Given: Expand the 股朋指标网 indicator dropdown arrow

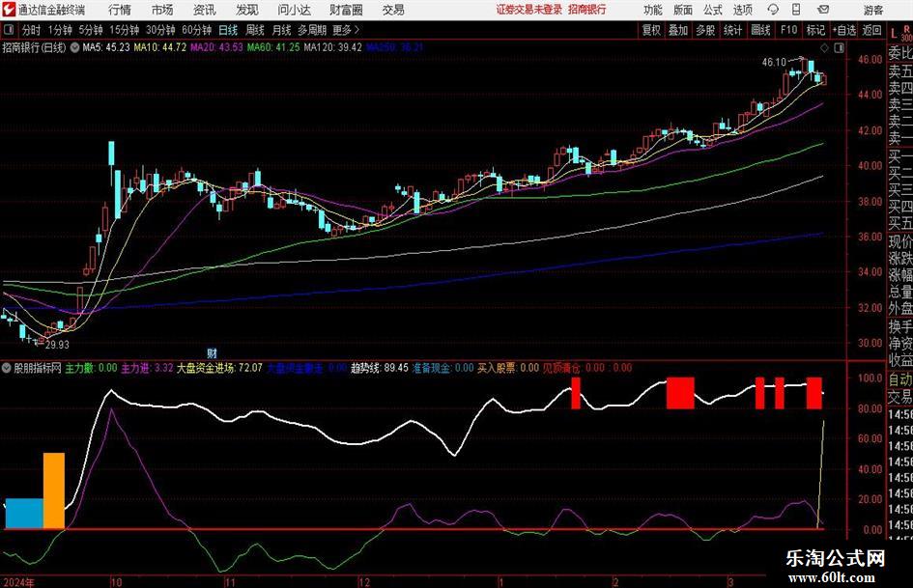Looking at the screenshot, I should (7, 368).
